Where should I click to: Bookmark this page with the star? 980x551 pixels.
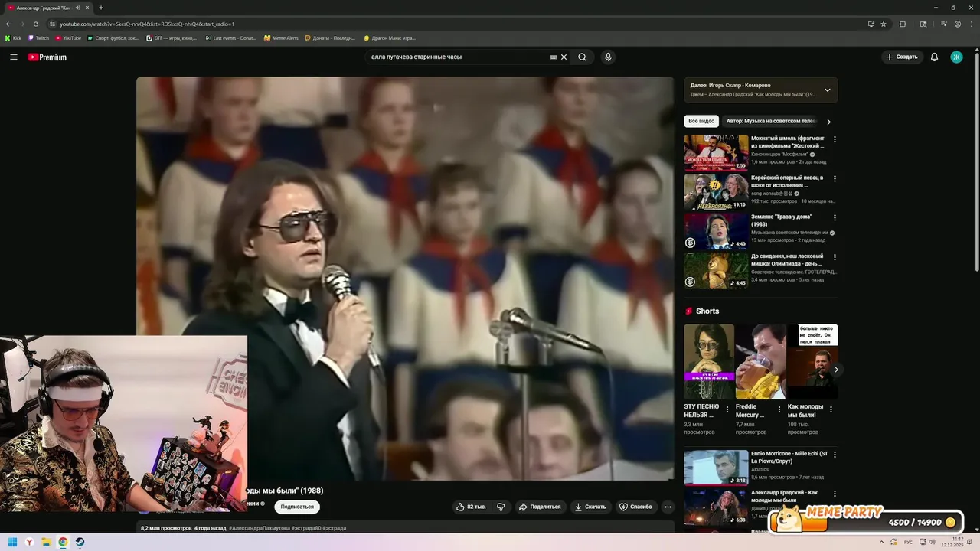[x=883, y=24]
